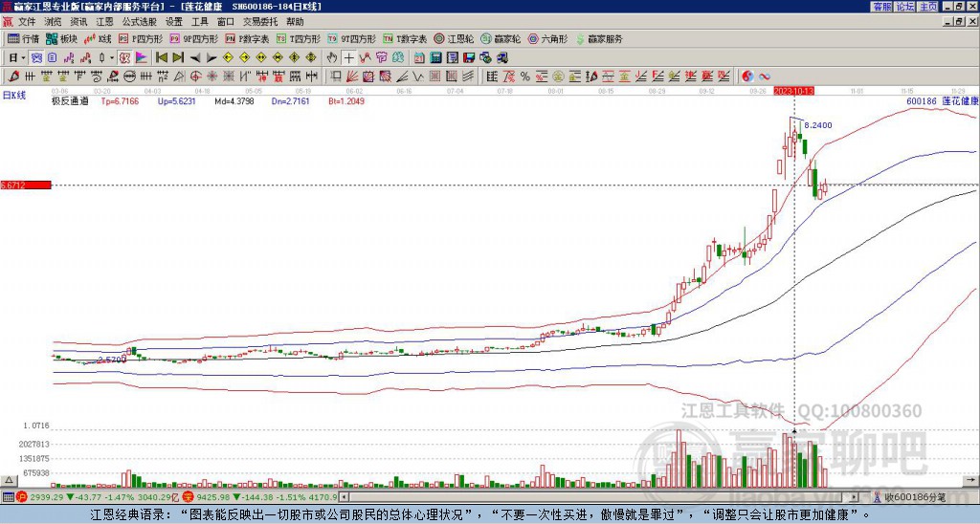This screenshot has width=980, height=524.
Task: Open the 行情 market quotes view
Action: (x=23, y=38)
